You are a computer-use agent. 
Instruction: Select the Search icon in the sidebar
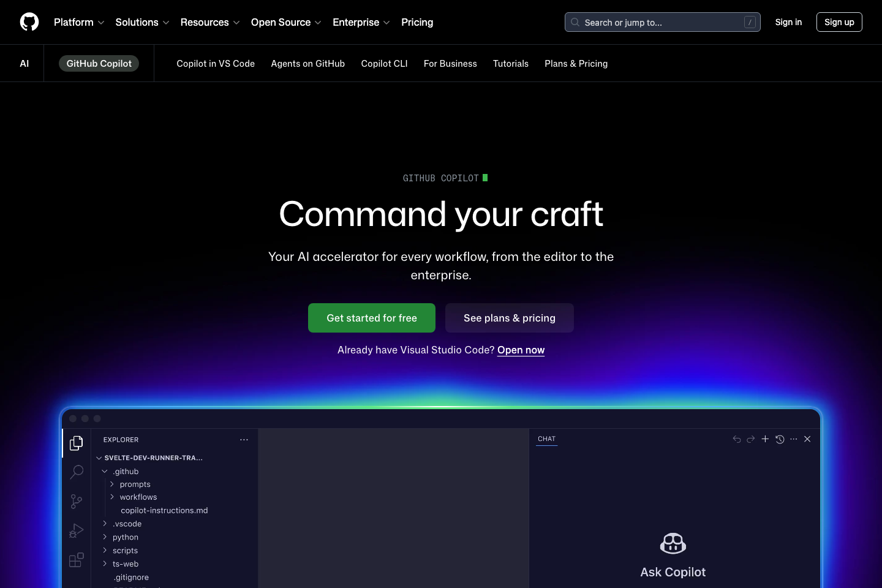tap(76, 472)
